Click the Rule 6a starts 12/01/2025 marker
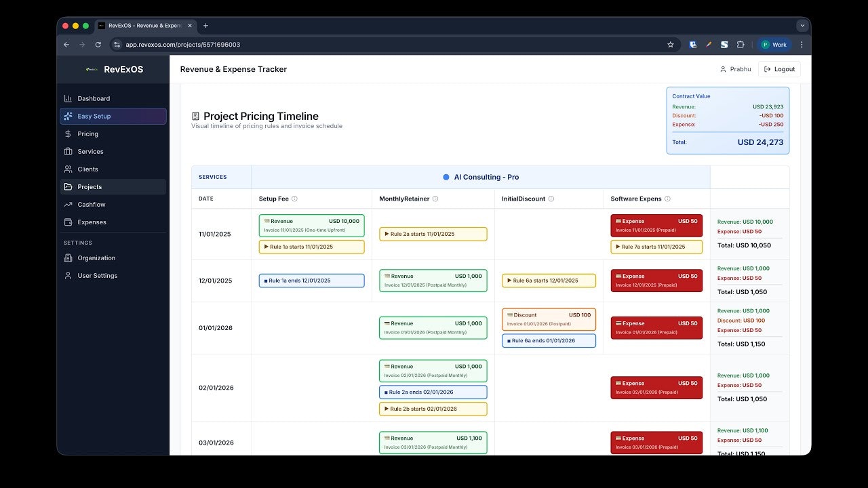The image size is (868, 488). 549,281
